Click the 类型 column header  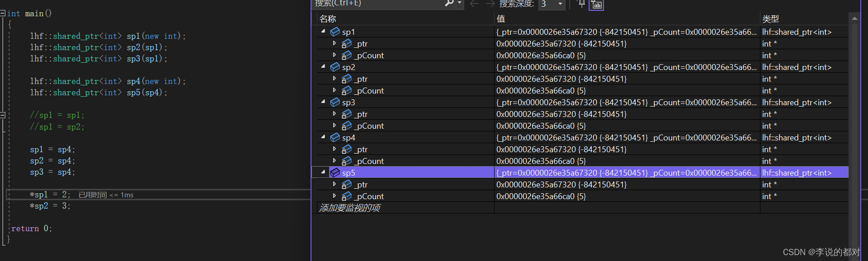[804, 19]
